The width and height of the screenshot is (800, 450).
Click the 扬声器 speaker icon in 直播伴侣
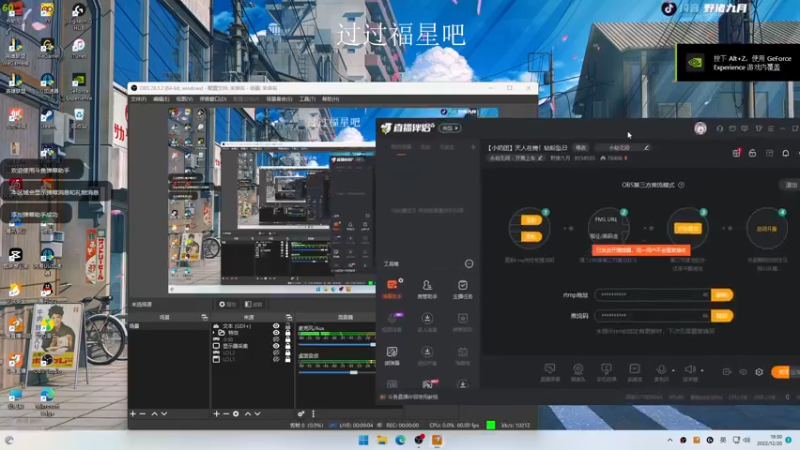pos(690,369)
